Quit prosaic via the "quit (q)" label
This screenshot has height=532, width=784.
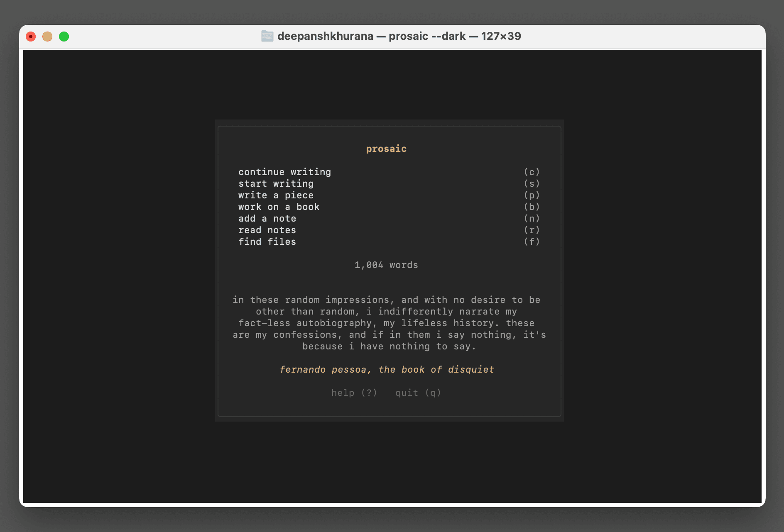(x=417, y=393)
